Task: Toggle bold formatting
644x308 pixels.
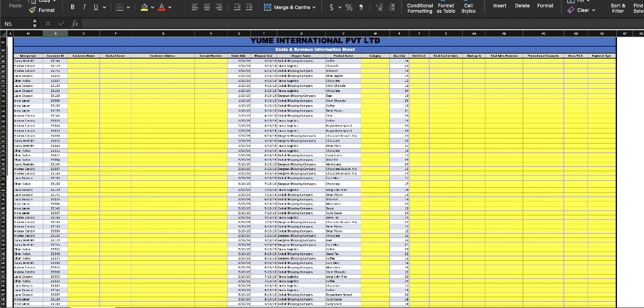Action: click(73, 7)
